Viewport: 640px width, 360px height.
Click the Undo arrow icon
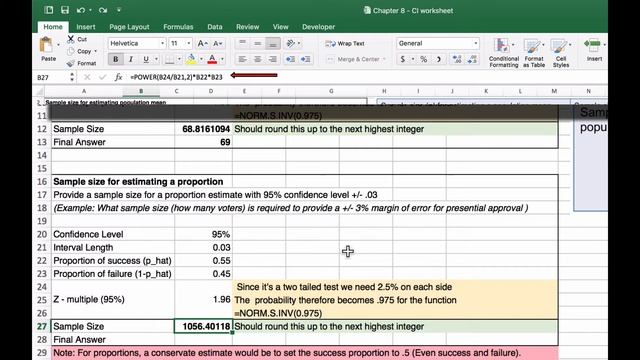[x=81, y=10]
